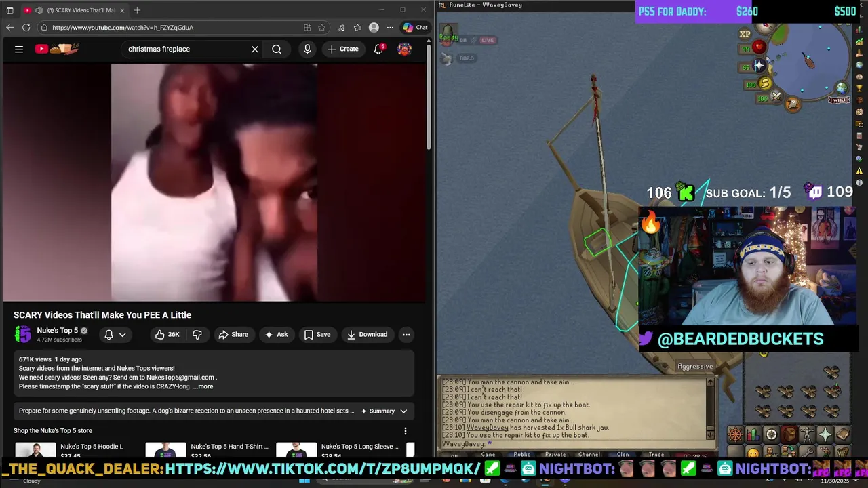Open Edge split screen icon in address bar
The image size is (868, 488).
(307, 28)
